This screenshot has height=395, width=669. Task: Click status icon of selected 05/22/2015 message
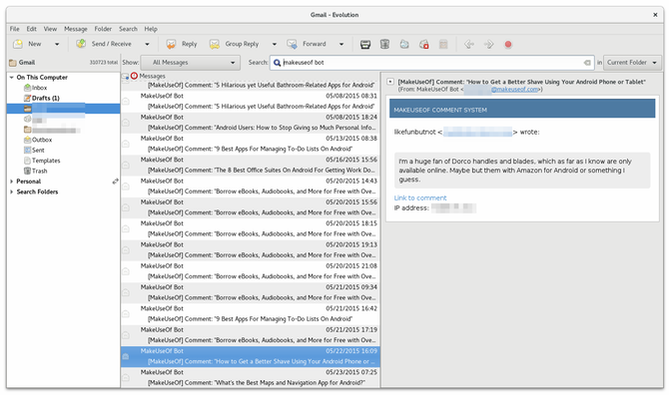pos(126,356)
